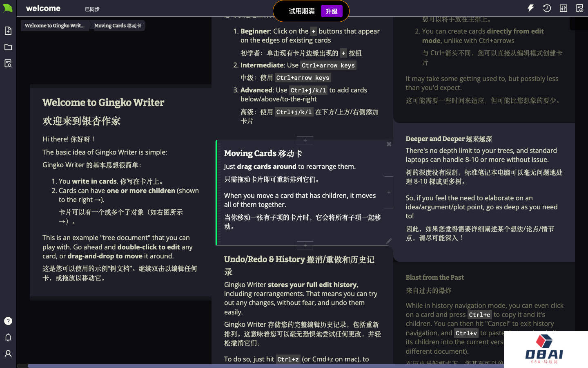This screenshot has height=368, width=588.
Task: Open the notifications bell
Action: [x=8, y=337]
